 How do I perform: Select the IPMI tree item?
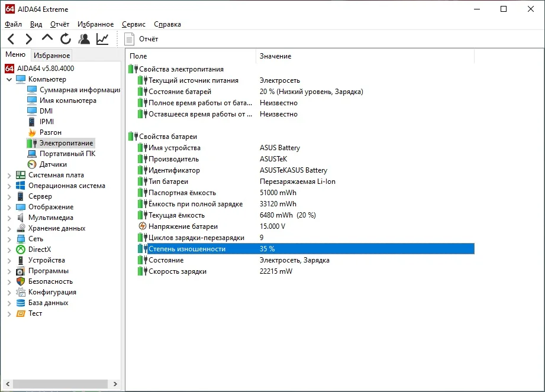pyautogui.click(x=41, y=122)
